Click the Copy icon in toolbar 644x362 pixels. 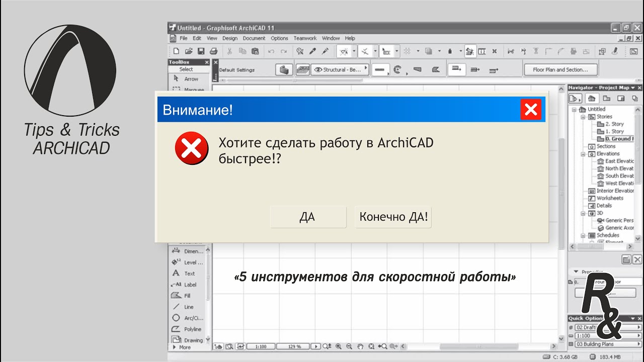[x=242, y=51]
